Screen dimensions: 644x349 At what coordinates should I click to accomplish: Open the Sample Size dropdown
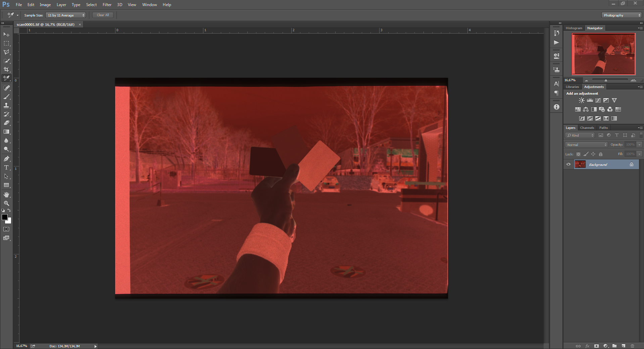click(65, 15)
